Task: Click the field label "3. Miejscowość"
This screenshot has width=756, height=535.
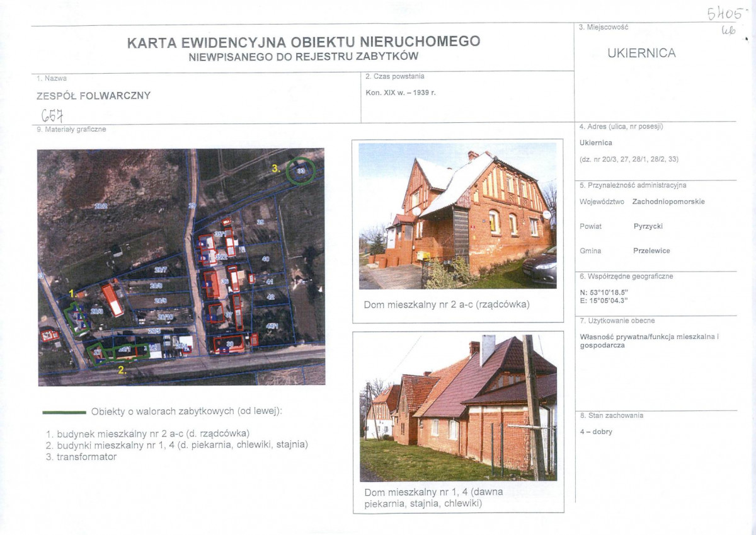Action: pos(603,27)
